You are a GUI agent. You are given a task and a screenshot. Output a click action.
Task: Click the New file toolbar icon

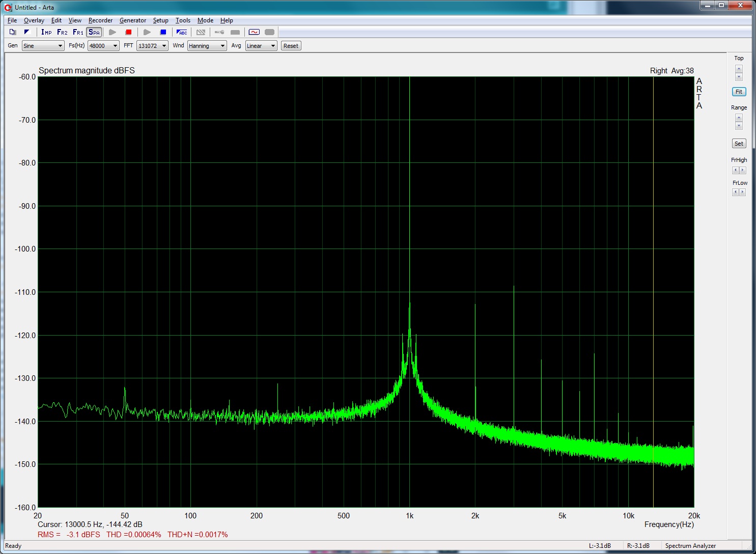point(13,32)
